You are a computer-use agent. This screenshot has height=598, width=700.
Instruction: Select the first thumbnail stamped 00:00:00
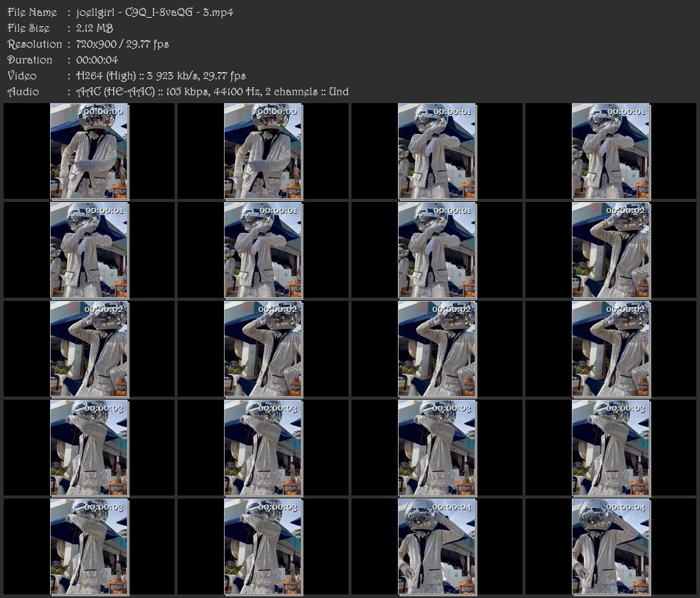(x=89, y=151)
